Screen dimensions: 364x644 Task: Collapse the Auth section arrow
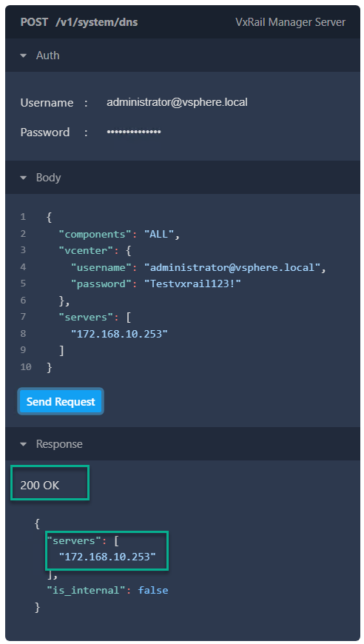click(x=24, y=56)
